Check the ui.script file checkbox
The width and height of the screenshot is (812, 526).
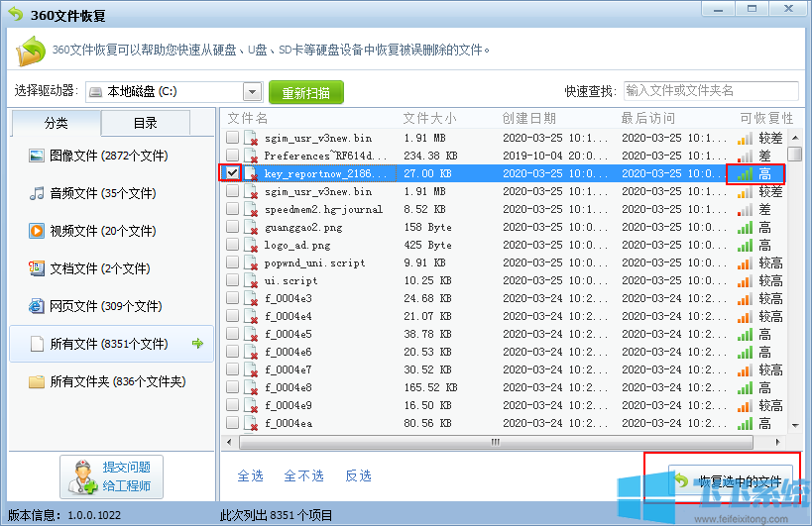pos(233,279)
